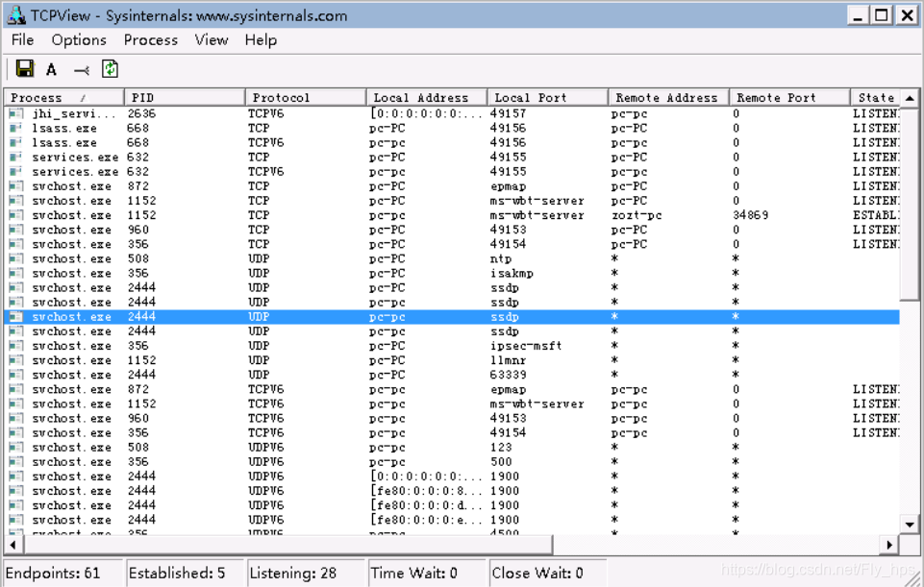Click local port isakmp cell
924x587 pixels.
point(512,273)
